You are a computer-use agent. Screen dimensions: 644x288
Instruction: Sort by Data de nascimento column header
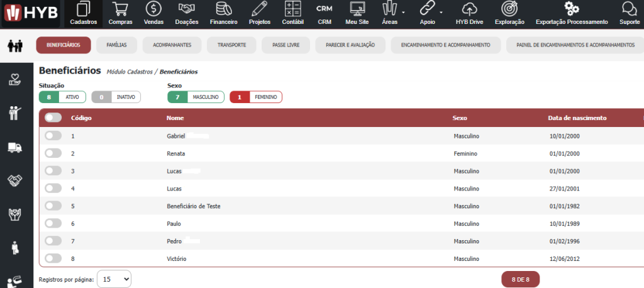pyautogui.click(x=577, y=118)
